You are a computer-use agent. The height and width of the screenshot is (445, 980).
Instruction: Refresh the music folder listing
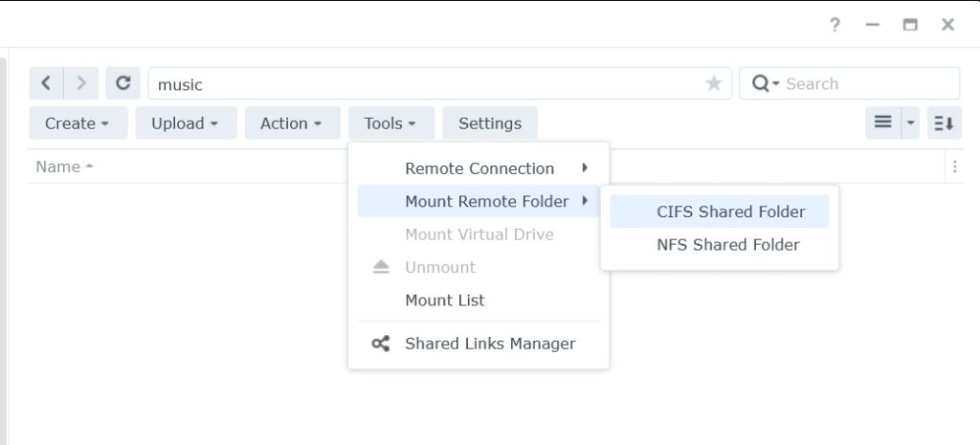tap(123, 83)
